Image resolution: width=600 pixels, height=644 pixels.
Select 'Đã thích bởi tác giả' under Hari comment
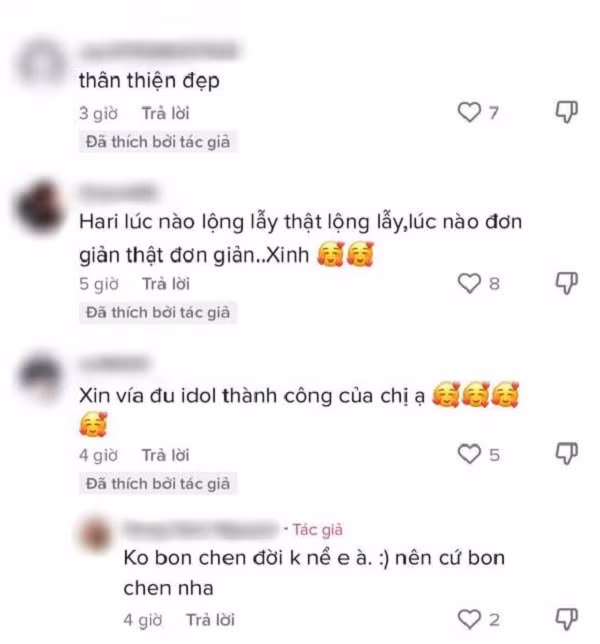pos(158,313)
